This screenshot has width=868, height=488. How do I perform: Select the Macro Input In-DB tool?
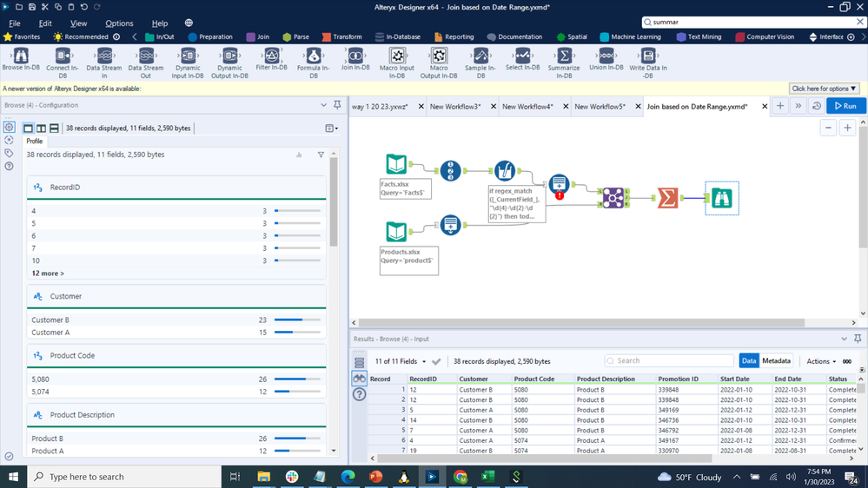click(x=397, y=63)
